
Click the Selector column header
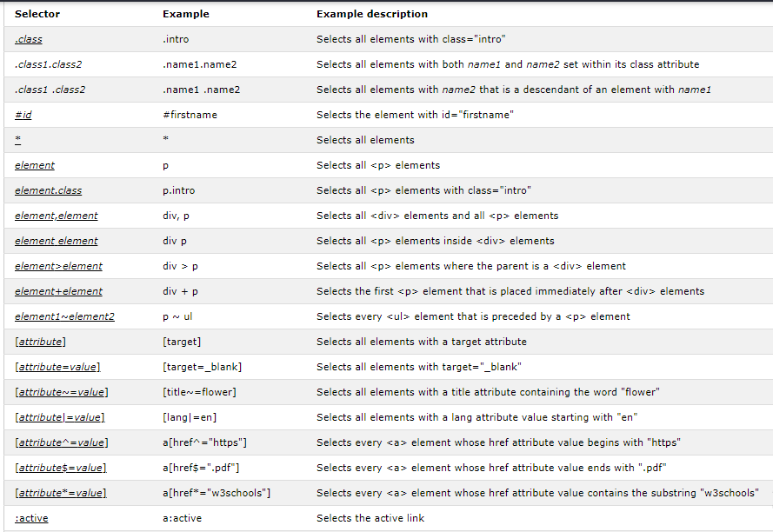pyautogui.click(x=37, y=14)
